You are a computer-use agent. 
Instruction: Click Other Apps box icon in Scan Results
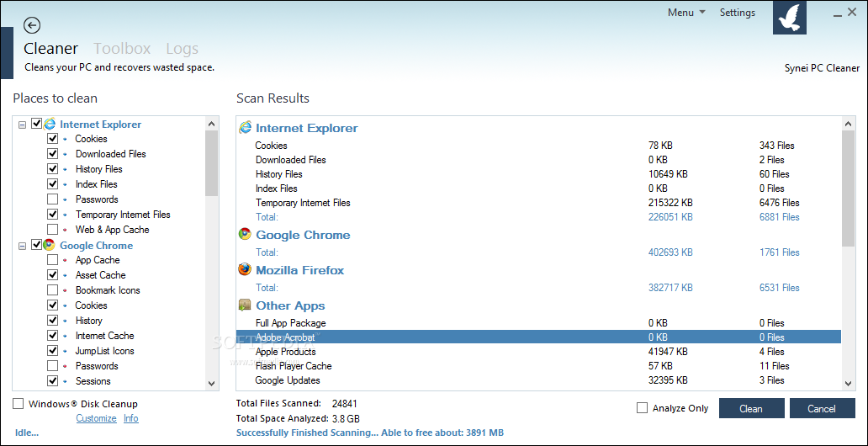tap(246, 305)
